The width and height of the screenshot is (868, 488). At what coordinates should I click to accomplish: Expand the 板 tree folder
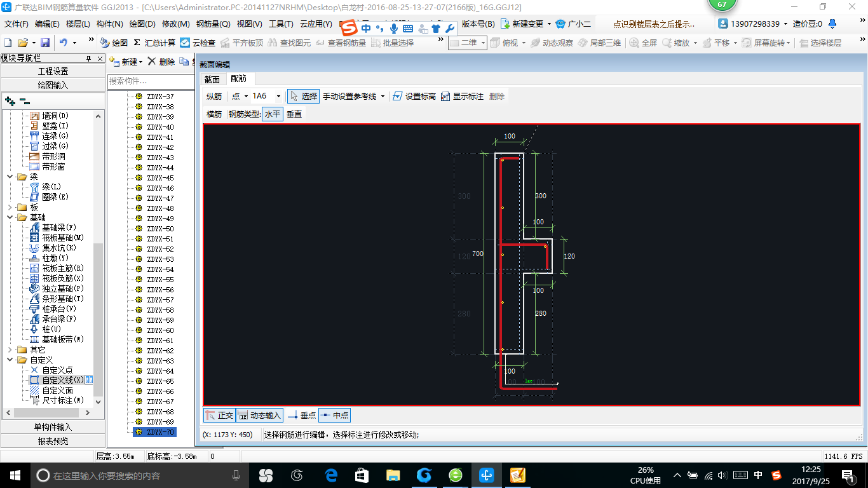point(10,207)
